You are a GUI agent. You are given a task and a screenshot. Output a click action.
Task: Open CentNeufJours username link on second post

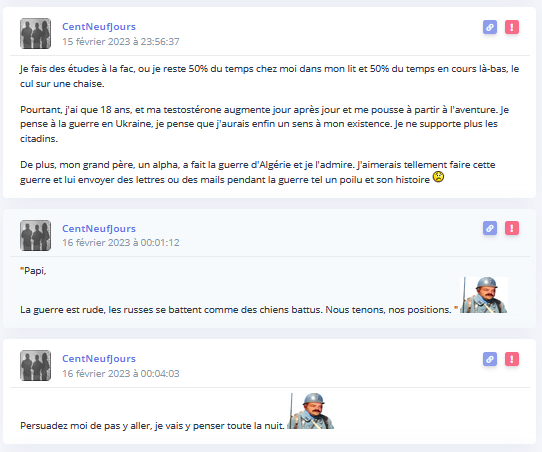point(99,228)
